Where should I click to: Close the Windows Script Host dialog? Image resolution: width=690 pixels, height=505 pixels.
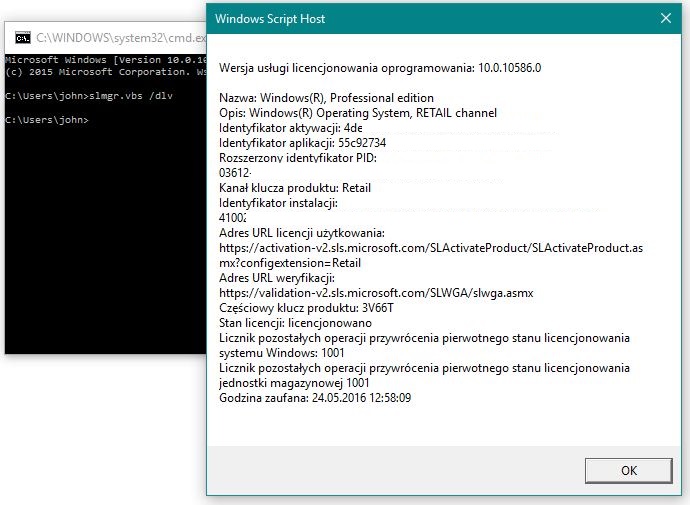coord(666,18)
